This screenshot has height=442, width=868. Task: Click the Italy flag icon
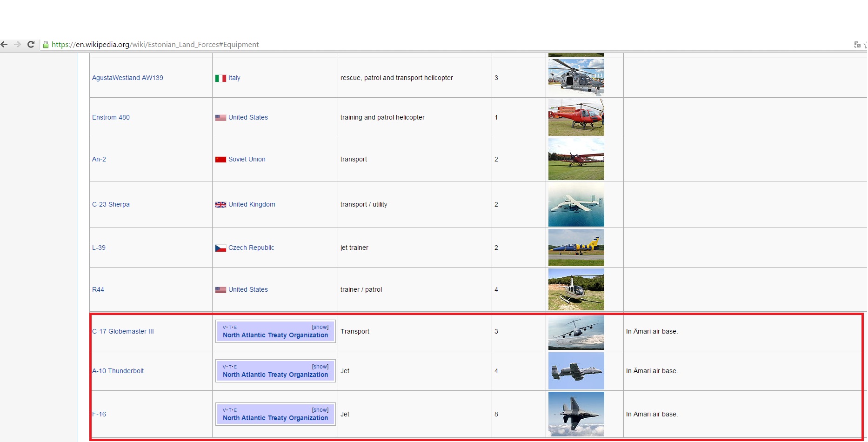[220, 78]
